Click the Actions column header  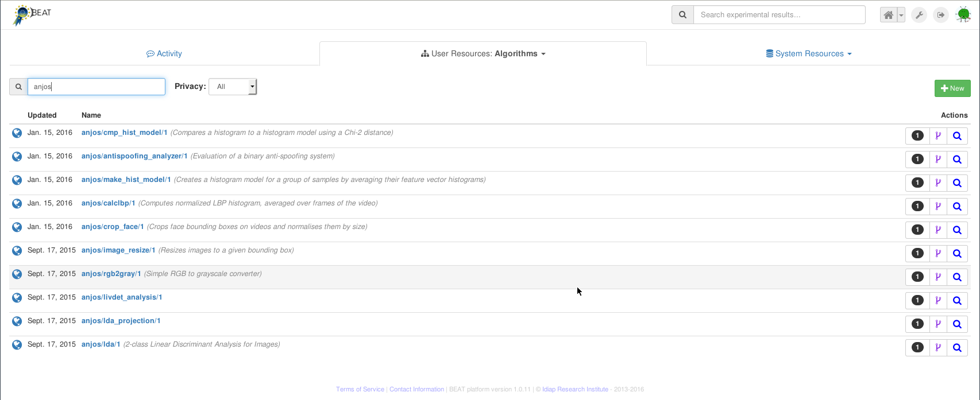pos(954,115)
